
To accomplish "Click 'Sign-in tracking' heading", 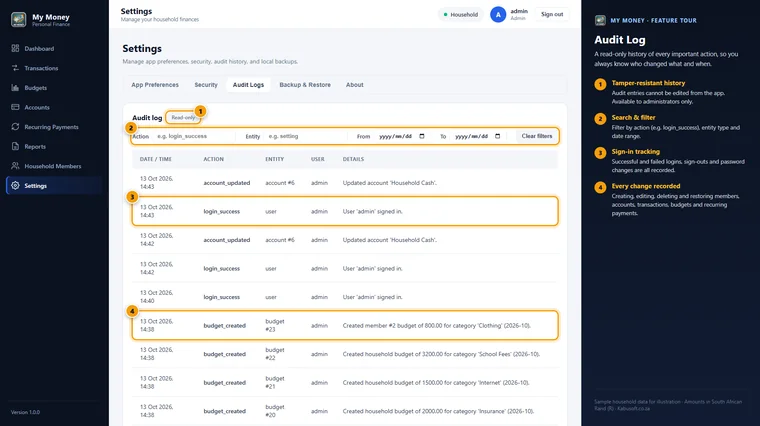I will point(635,152).
